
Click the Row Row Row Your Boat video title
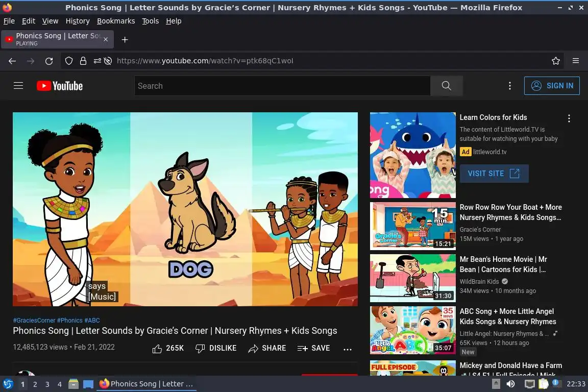pyautogui.click(x=511, y=212)
